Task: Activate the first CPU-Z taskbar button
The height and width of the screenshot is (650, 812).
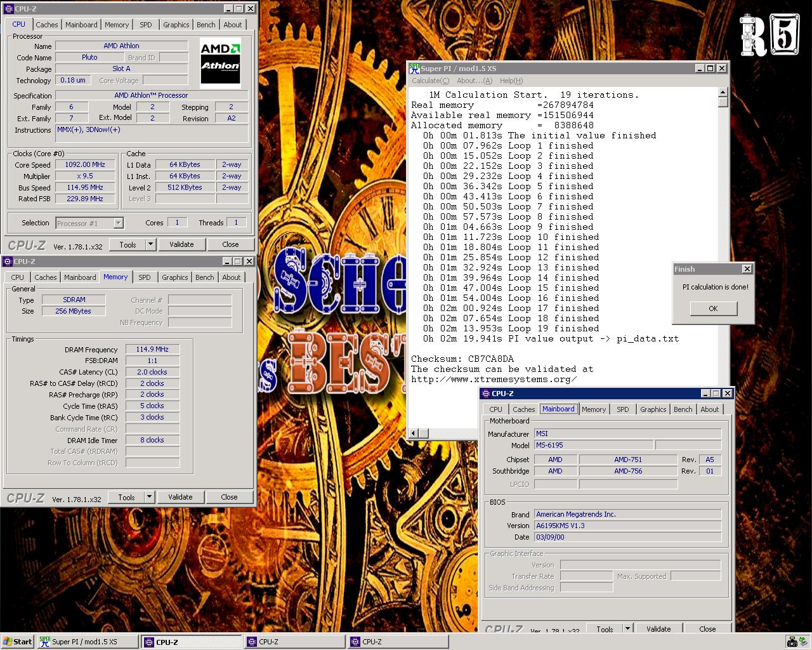Action: pos(192,642)
